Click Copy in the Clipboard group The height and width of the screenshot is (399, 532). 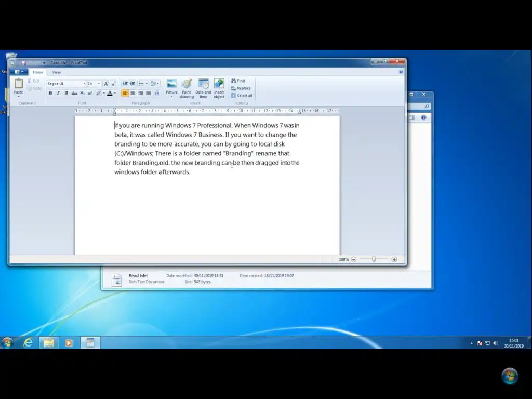click(x=35, y=88)
